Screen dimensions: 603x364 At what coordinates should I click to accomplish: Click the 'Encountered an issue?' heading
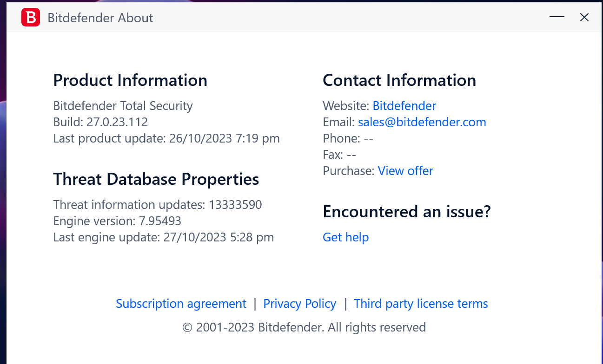406,212
